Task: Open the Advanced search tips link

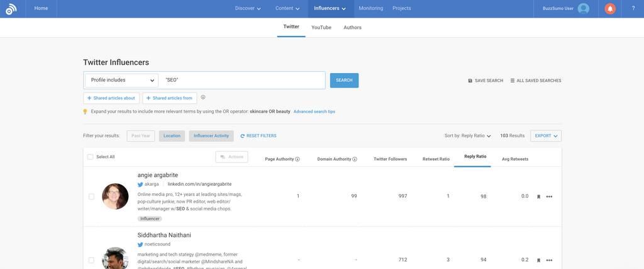Action: click(314, 112)
